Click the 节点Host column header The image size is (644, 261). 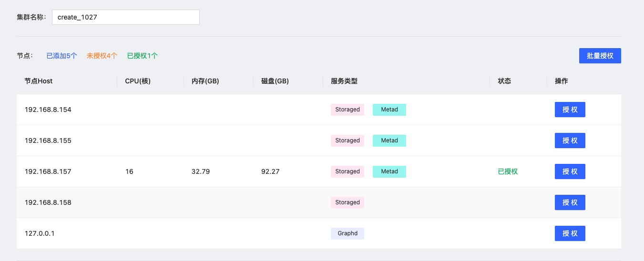39,81
